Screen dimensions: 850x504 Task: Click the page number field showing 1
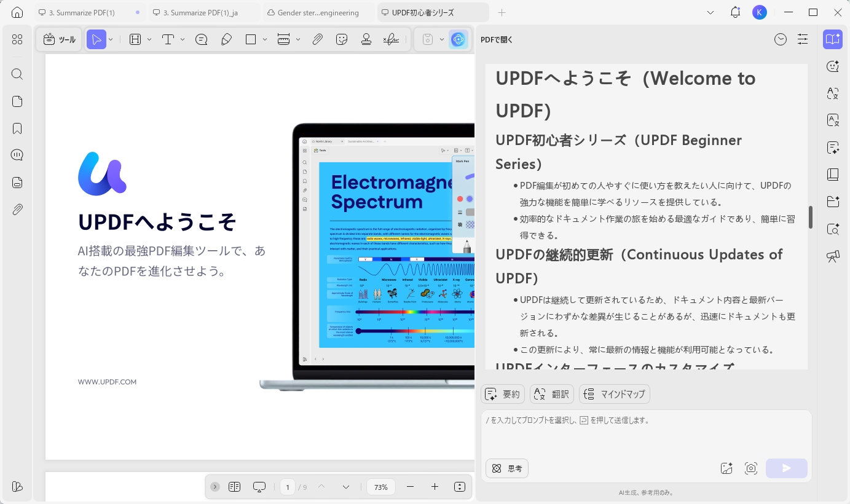tap(288, 487)
